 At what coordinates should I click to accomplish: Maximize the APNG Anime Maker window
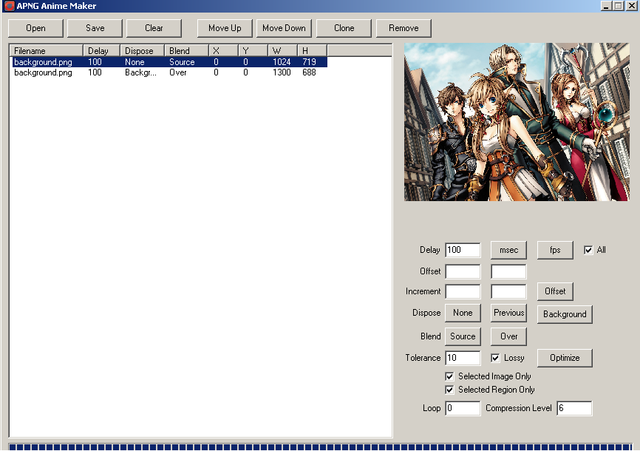(618, 6)
